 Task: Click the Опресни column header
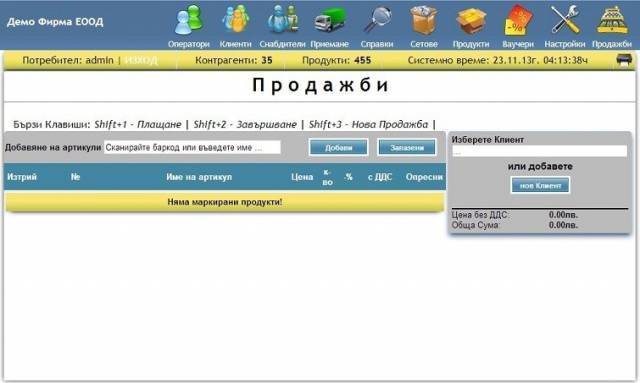(424, 177)
